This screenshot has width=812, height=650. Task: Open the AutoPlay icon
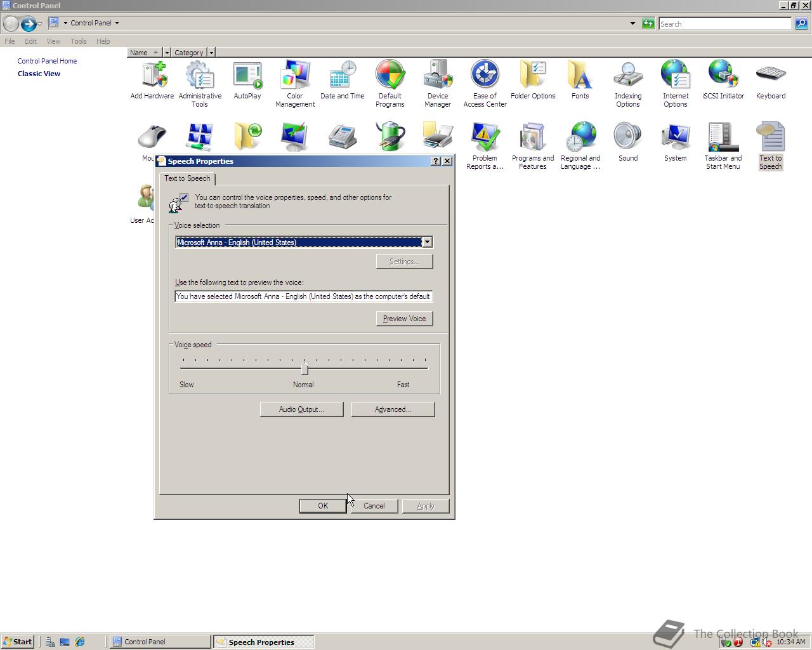(x=247, y=81)
